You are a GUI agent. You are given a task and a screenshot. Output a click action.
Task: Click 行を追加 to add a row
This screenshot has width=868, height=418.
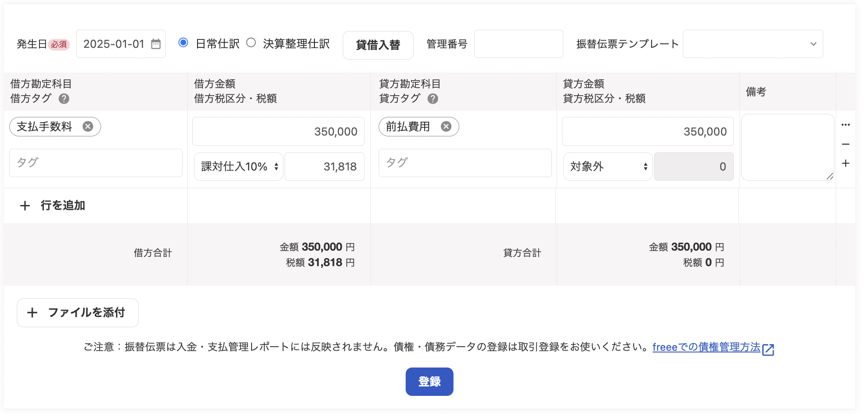coord(53,205)
